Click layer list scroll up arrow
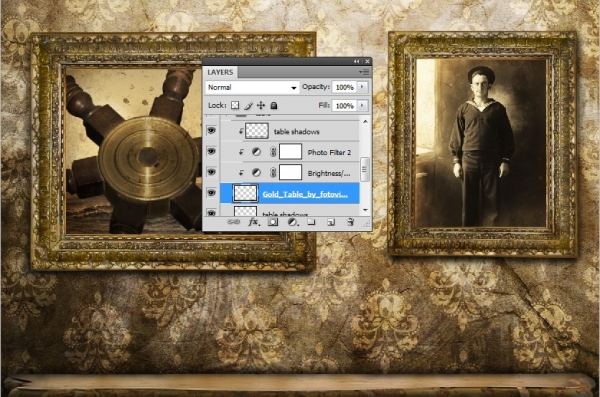Viewport: 600px width, 397px height. click(x=365, y=121)
